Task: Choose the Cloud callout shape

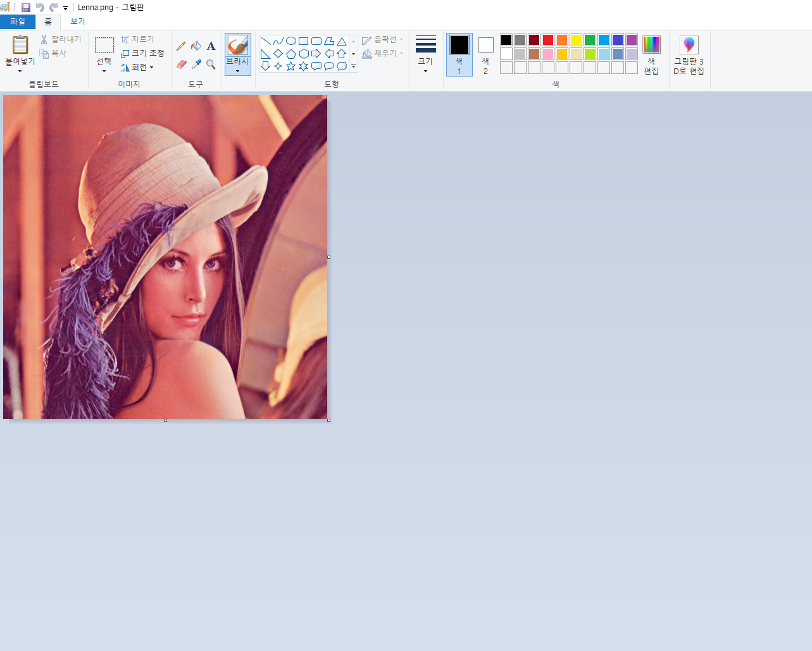Action: coord(342,66)
